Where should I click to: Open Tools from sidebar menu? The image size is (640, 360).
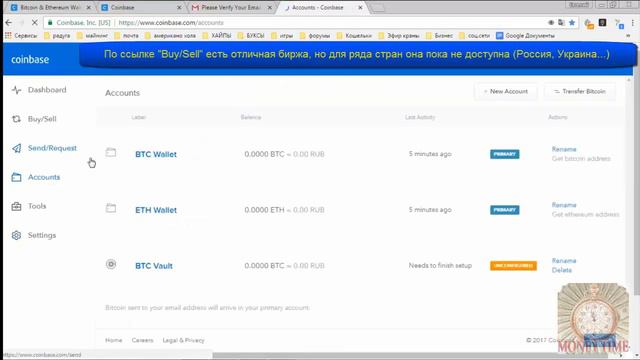click(x=37, y=206)
